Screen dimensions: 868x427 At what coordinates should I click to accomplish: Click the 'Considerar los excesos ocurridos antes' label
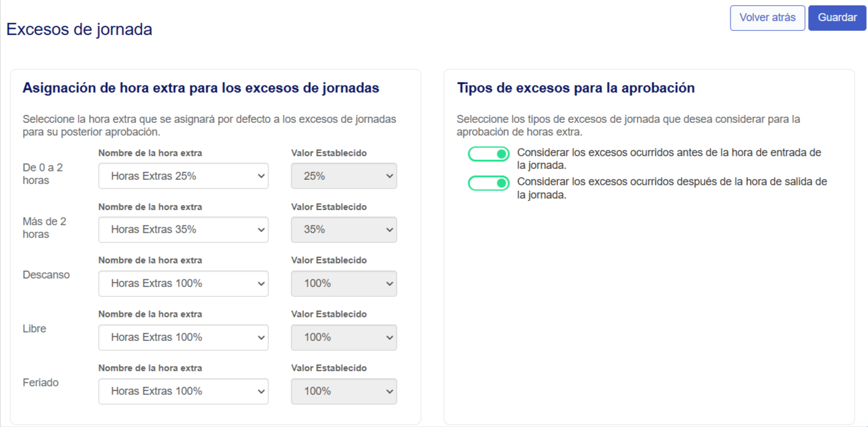coord(669,158)
